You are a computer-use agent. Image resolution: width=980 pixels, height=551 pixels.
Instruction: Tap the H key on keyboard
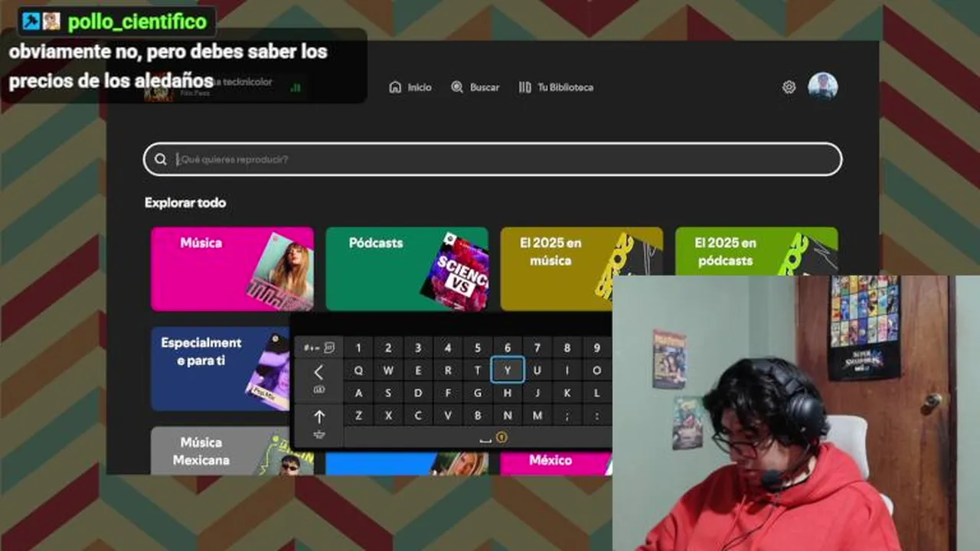[508, 393]
